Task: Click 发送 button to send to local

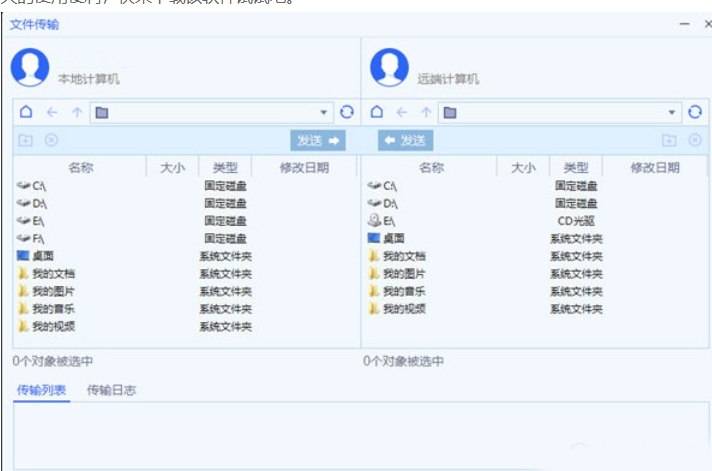Action: (405, 141)
